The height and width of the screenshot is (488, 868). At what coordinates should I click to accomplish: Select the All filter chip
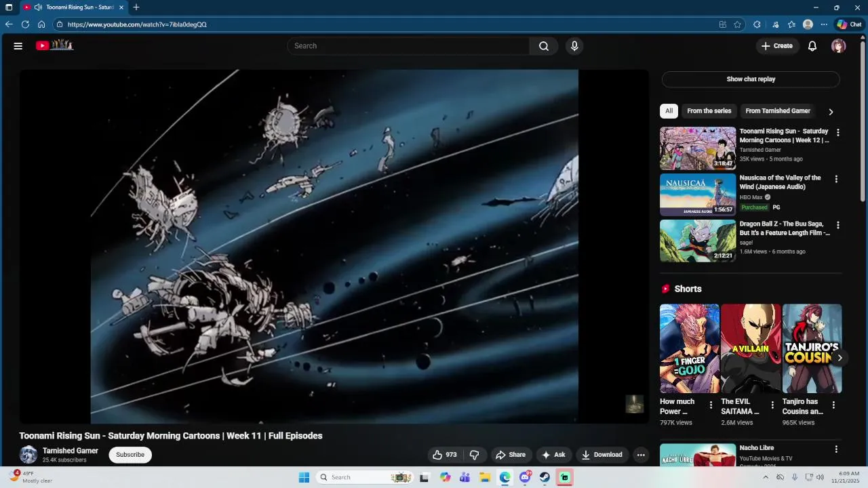pos(669,111)
